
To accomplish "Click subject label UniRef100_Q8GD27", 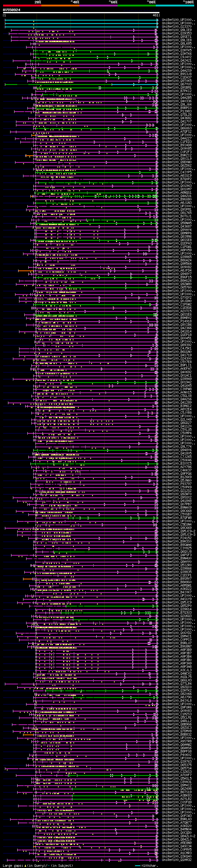I will tap(177, 423).
